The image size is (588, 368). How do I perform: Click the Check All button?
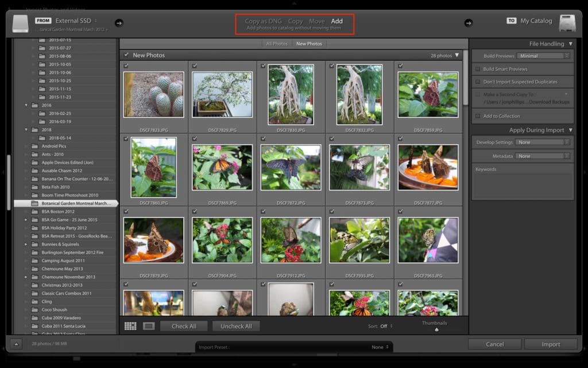[184, 327]
